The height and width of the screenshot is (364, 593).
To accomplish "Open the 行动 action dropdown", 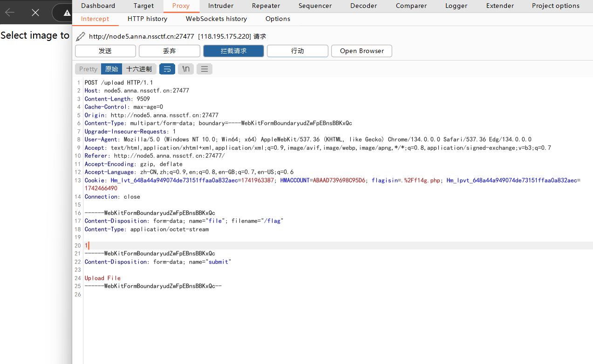I will tap(297, 51).
